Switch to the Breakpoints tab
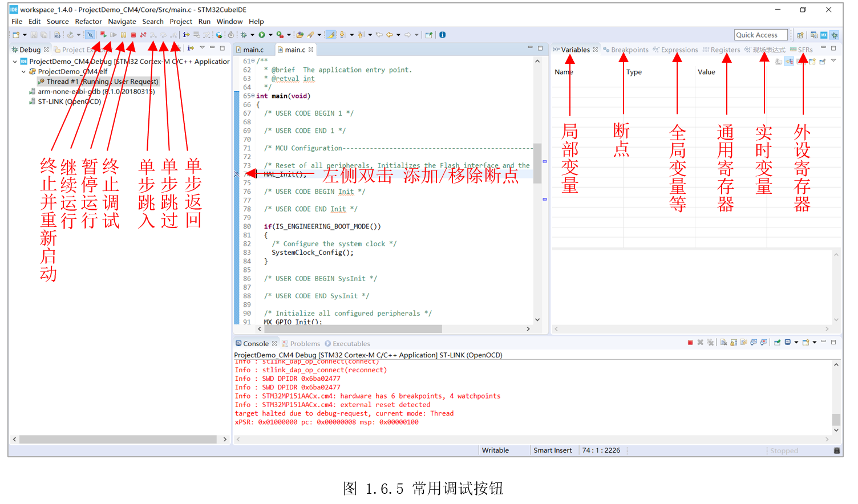The width and height of the screenshot is (858, 504). (629, 50)
